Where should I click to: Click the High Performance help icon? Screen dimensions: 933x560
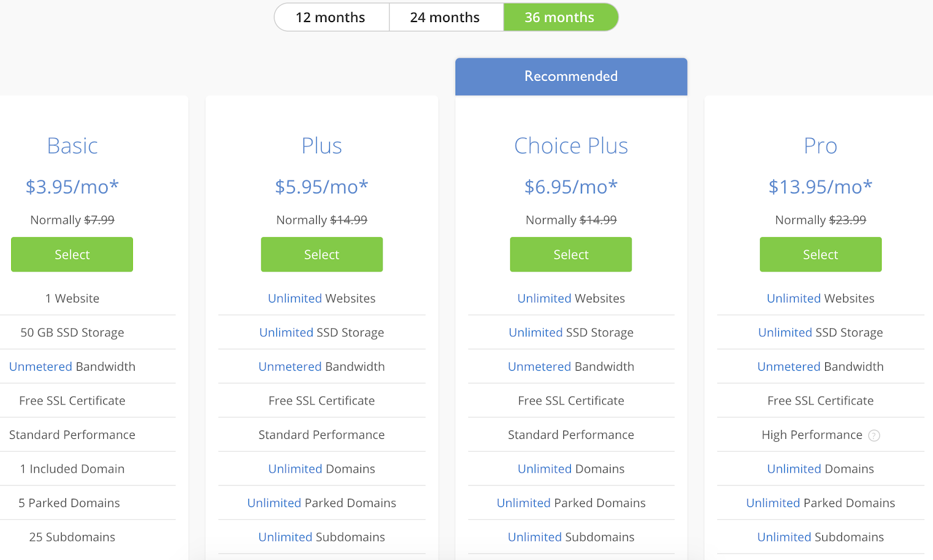[x=874, y=435]
